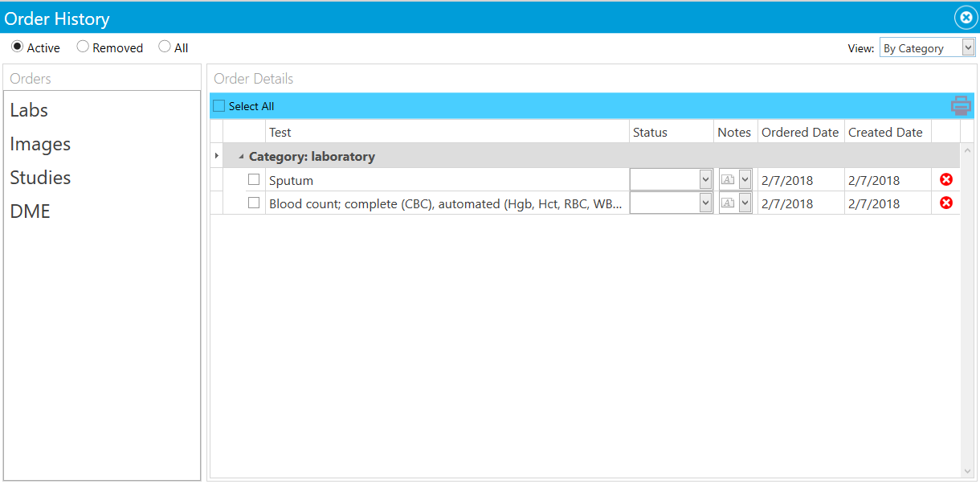Click the Created Date 2/7/2018 for Blood count

click(x=874, y=203)
